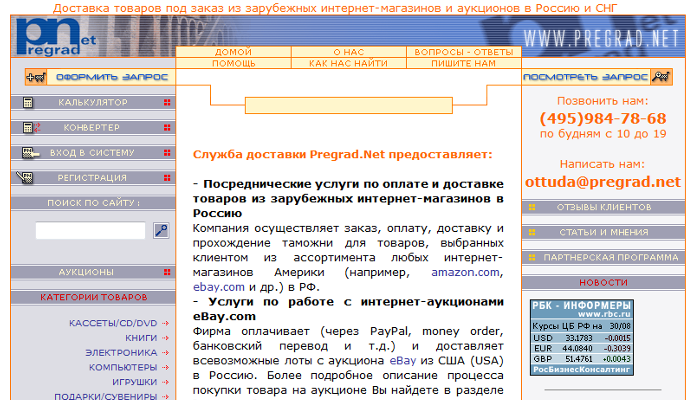Open the Калькулятор section
Screen dimensions: 700x400
[x=93, y=102]
